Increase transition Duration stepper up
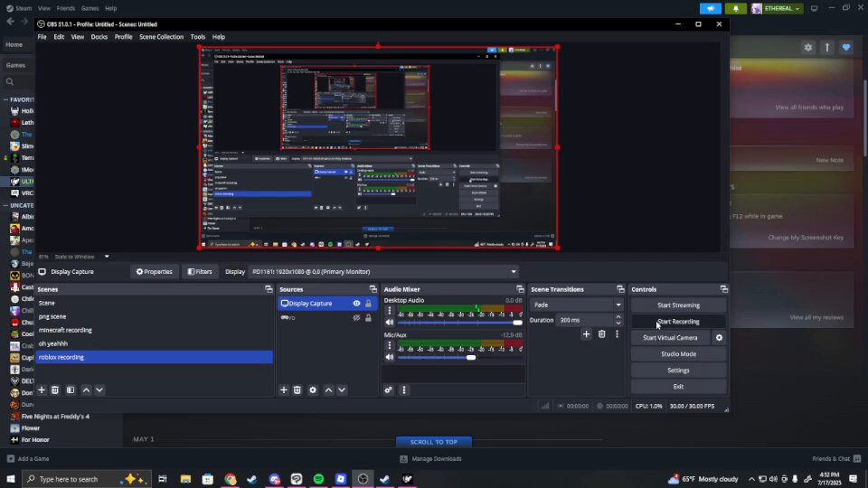Screen dimensions: 868x488 coord(618,317)
